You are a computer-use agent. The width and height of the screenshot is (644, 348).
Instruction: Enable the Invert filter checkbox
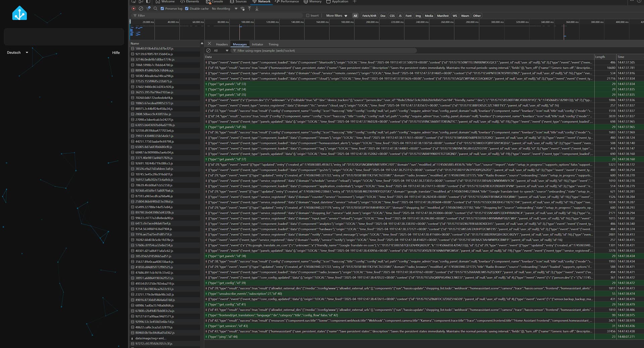[x=308, y=16]
